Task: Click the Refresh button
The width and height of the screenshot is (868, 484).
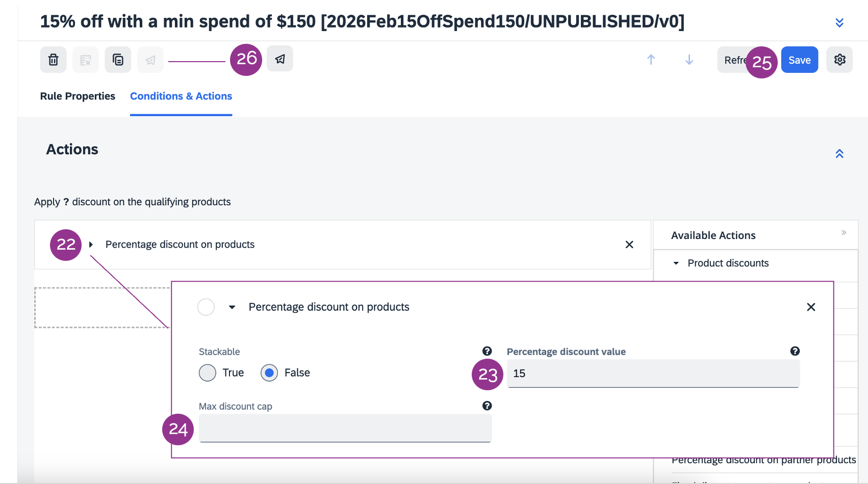Action: 732,60
